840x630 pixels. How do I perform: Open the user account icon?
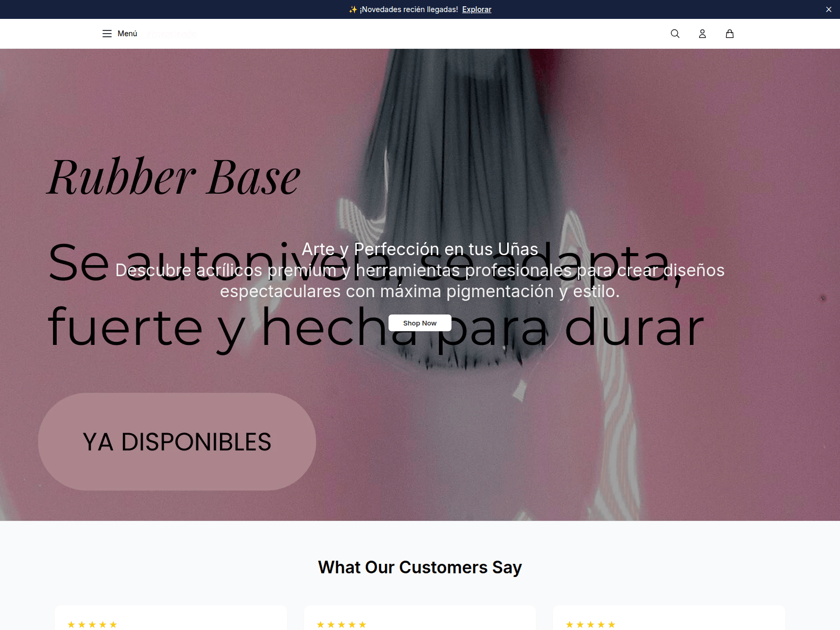point(702,34)
